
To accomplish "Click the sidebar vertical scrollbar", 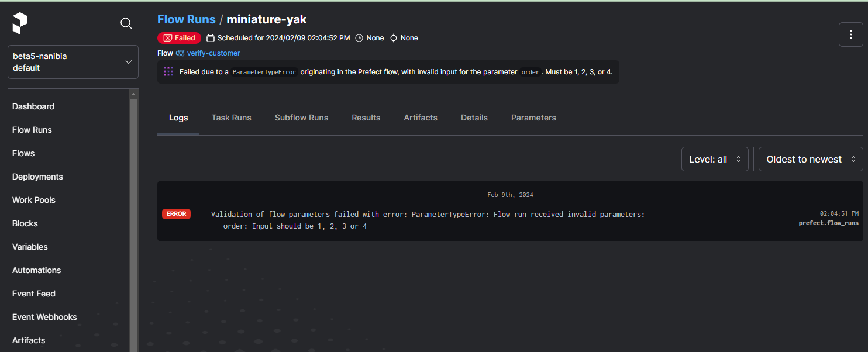I will [x=134, y=222].
